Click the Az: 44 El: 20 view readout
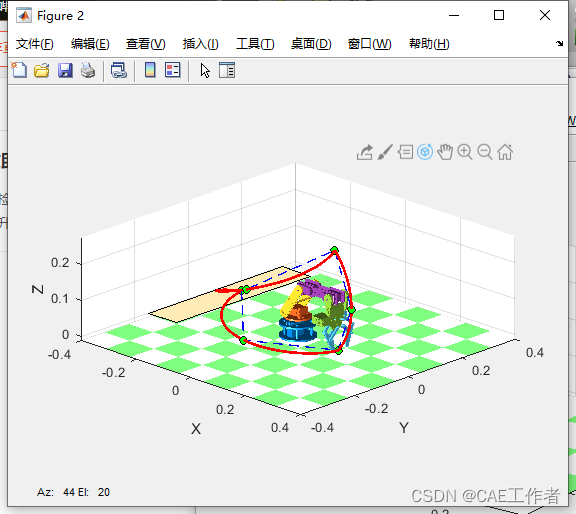The width and height of the screenshot is (576, 514). click(73, 492)
